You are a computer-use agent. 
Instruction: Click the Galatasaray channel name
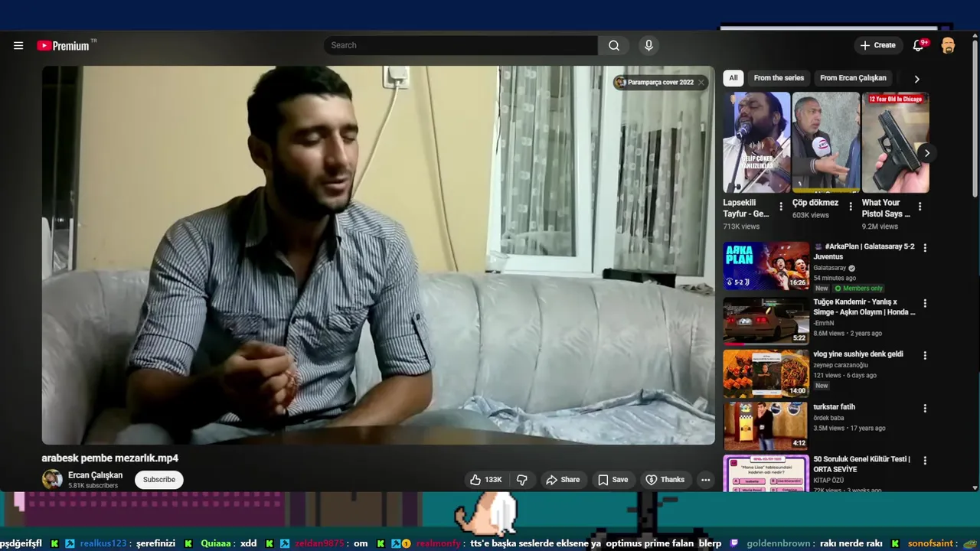click(x=830, y=269)
